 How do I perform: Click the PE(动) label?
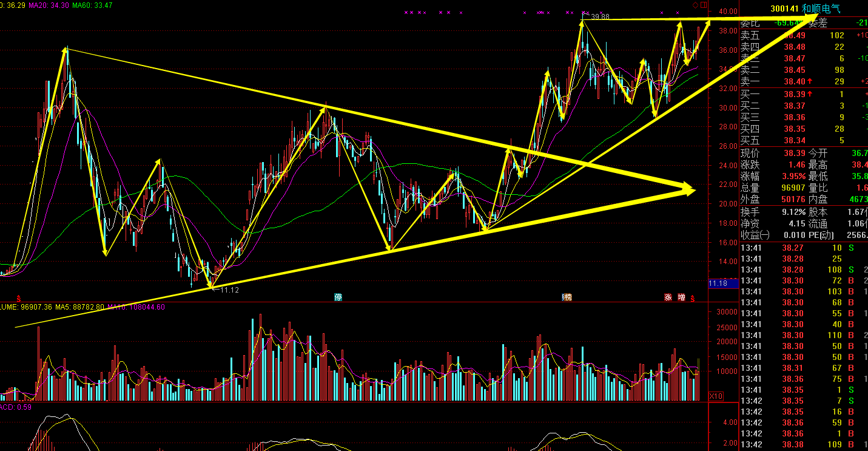821,235
